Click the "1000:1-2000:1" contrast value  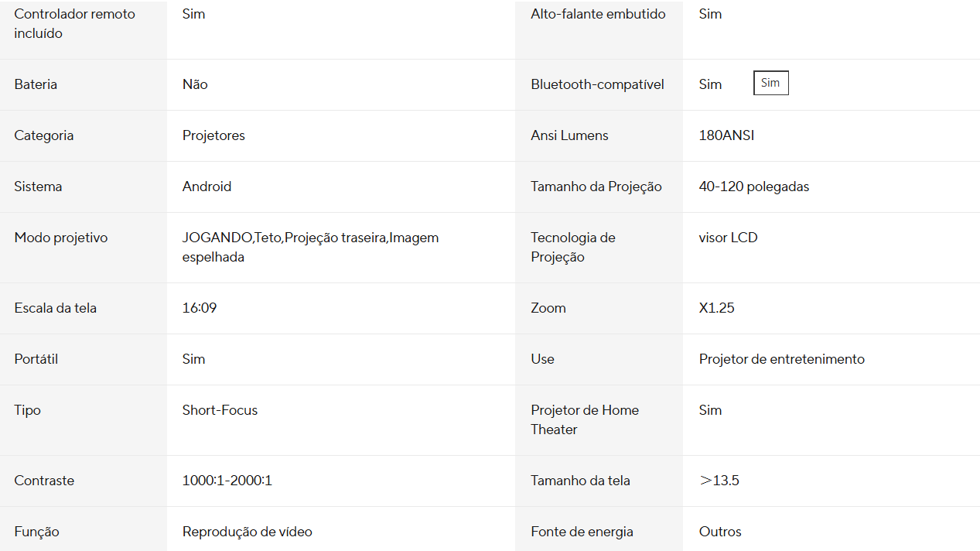click(x=227, y=481)
